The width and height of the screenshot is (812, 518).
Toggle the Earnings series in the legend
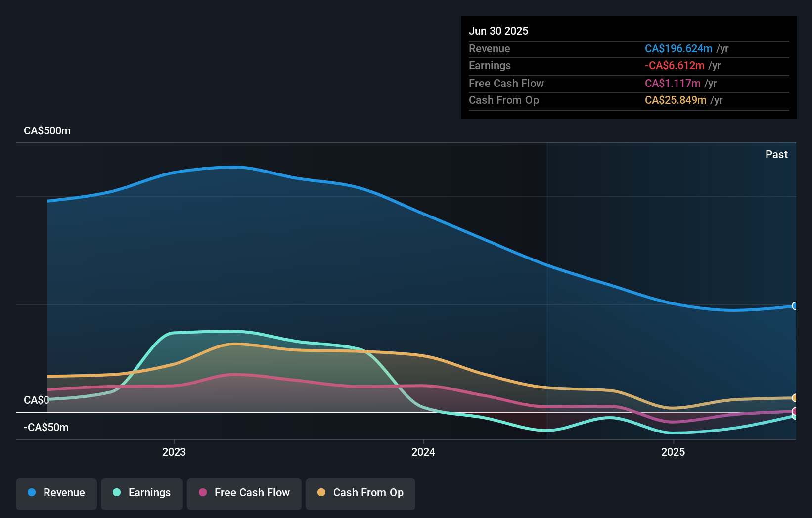[142, 494]
